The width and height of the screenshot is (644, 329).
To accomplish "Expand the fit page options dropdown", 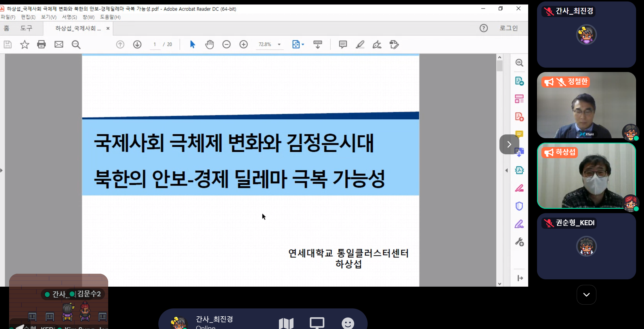I will tap(303, 44).
